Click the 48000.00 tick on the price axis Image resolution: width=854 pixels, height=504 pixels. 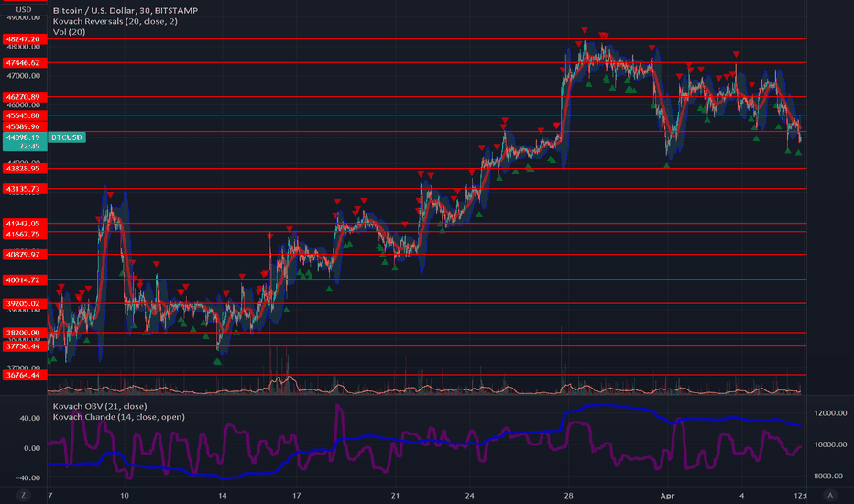click(24, 48)
